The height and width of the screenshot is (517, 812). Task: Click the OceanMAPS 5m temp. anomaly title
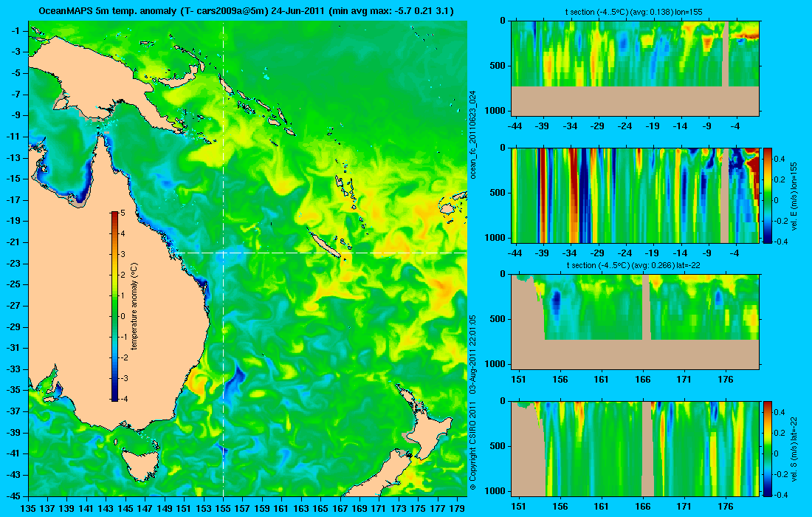(x=246, y=10)
